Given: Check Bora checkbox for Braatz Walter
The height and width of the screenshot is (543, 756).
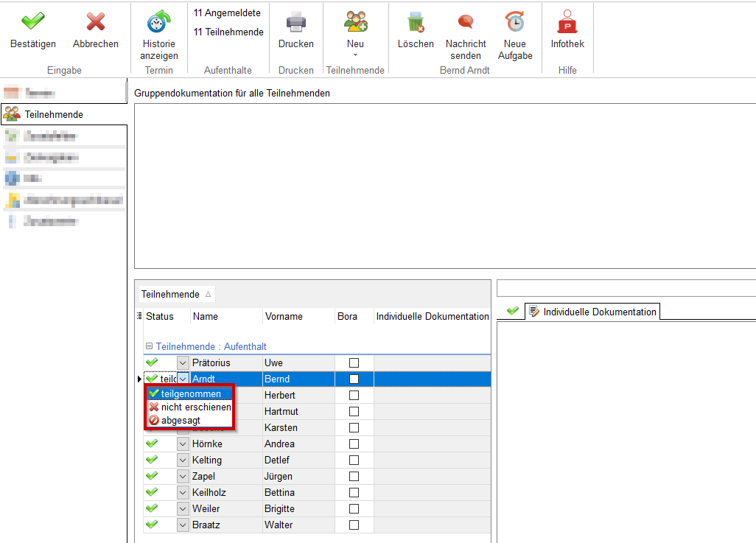Looking at the screenshot, I should tap(354, 525).
